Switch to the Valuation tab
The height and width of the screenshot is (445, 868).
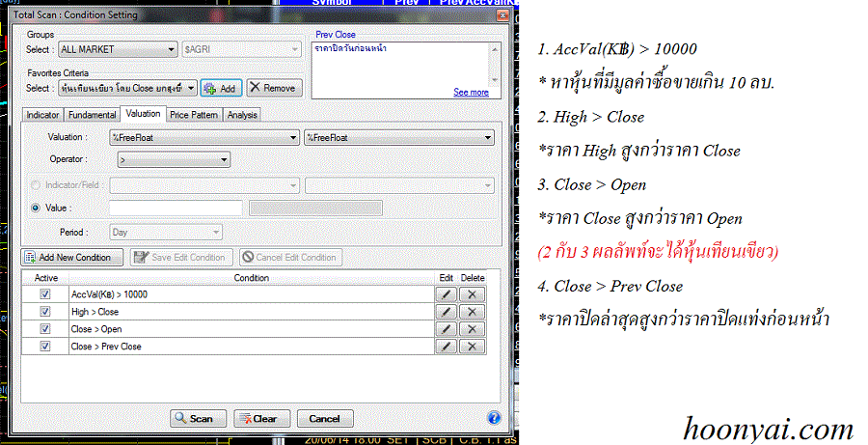click(143, 114)
